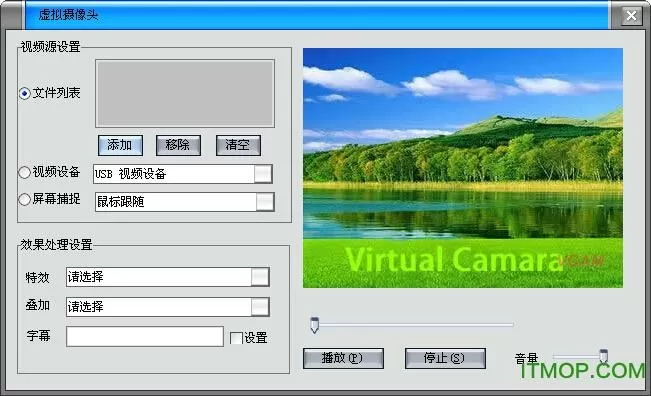Open the USB 视频设备 dropdown arrow
Screen dimensions: 651x396
[x=263, y=174]
